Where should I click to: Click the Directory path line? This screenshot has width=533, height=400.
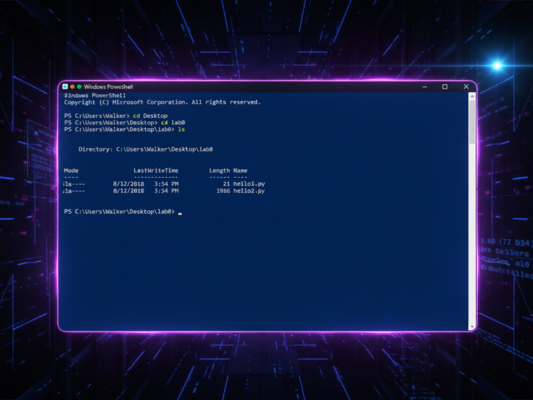(x=145, y=149)
